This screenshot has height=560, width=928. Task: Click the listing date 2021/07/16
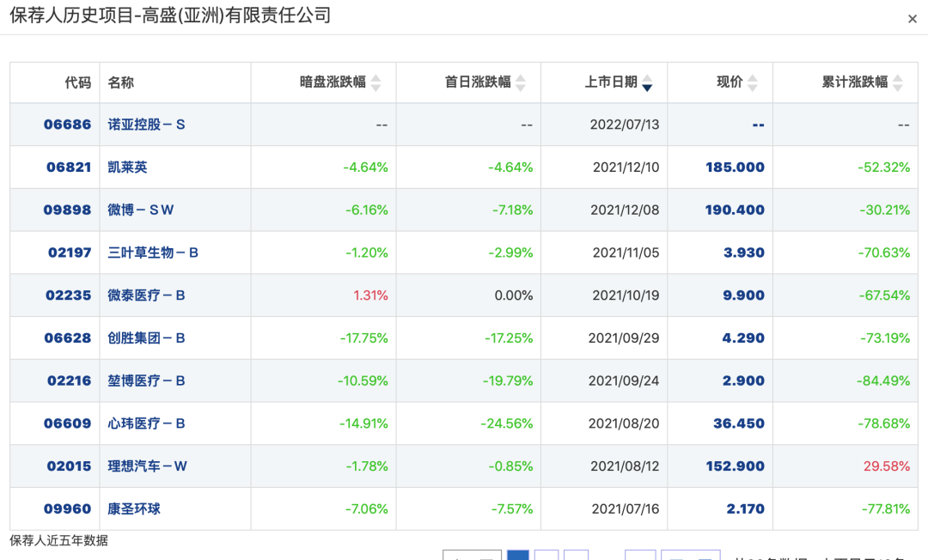point(626,508)
